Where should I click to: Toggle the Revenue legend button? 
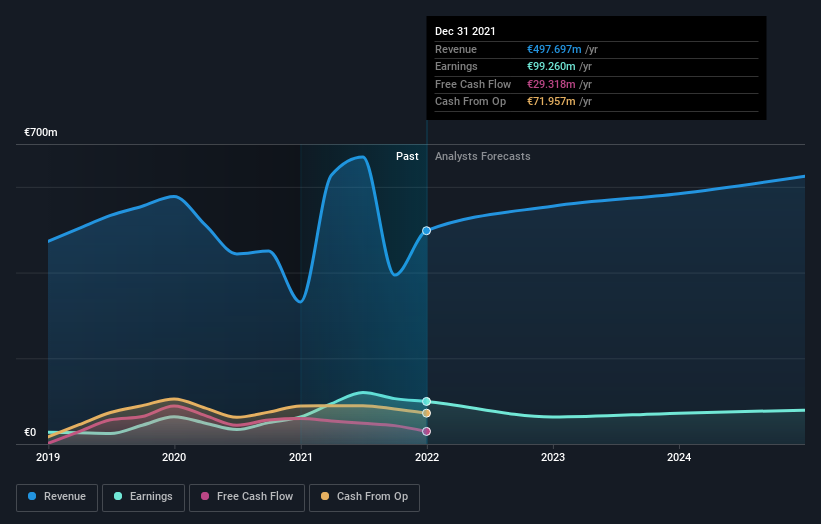pyautogui.click(x=57, y=497)
